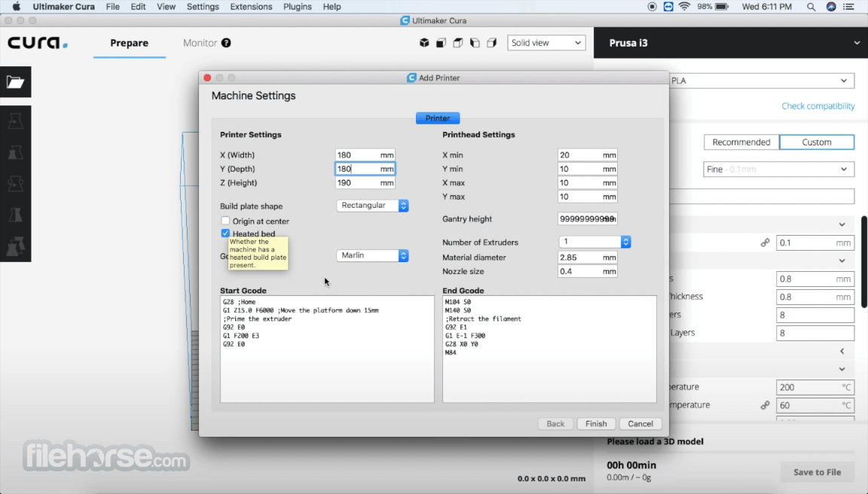The height and width of the screenshot is (494, 868).
Task: Open the Notification Center icon
Action: 848,7
